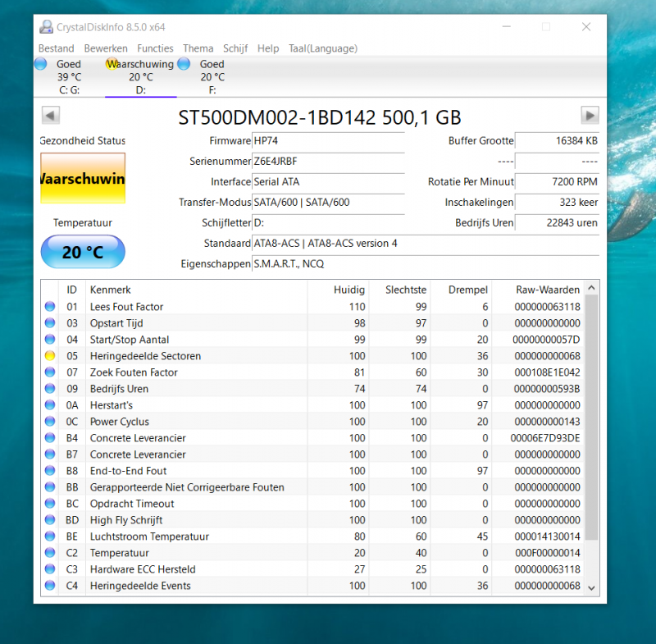Go to next disk with right arrow

point(590,116)
